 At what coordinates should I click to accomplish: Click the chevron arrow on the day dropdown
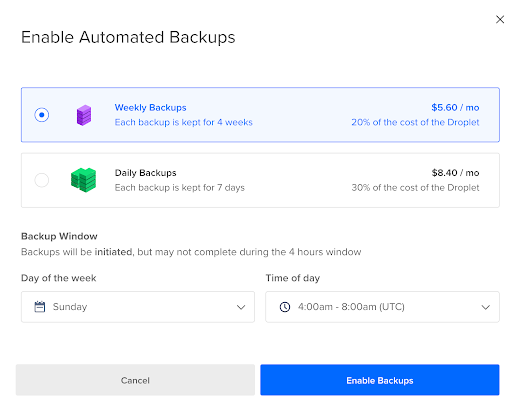(241, 307)
